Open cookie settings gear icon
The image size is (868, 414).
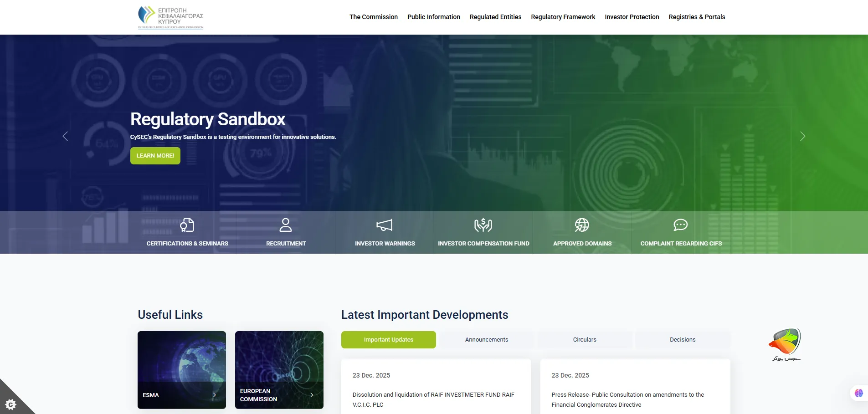[10, 404]
